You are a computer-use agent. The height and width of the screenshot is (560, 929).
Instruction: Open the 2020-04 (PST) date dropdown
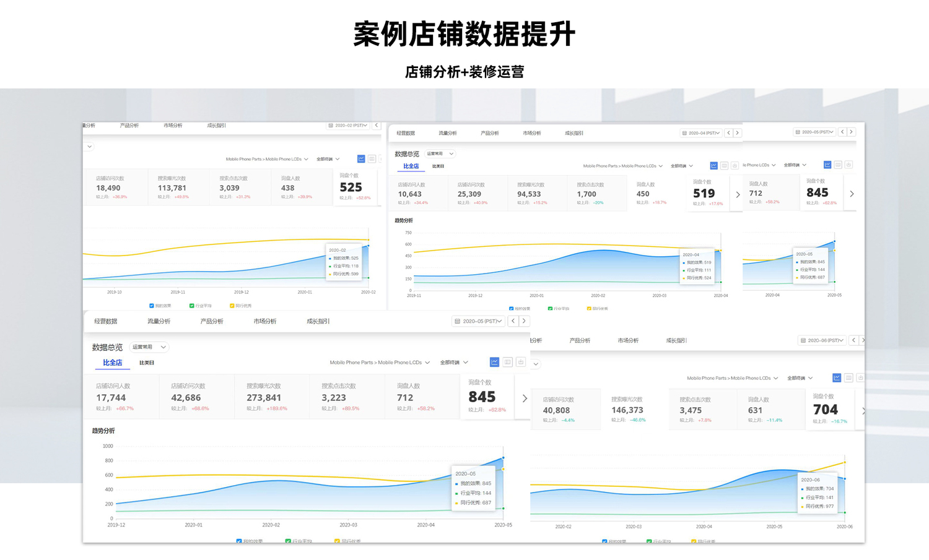click(701, 133)
